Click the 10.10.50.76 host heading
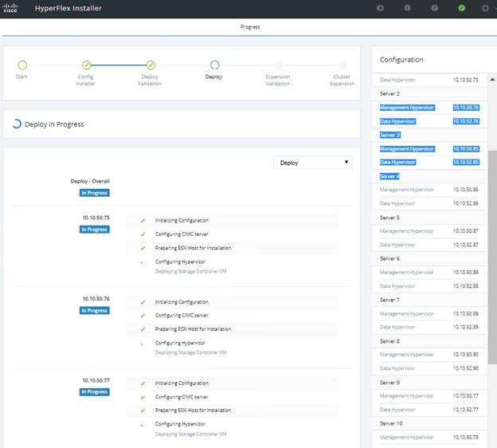 click(96, 299)
